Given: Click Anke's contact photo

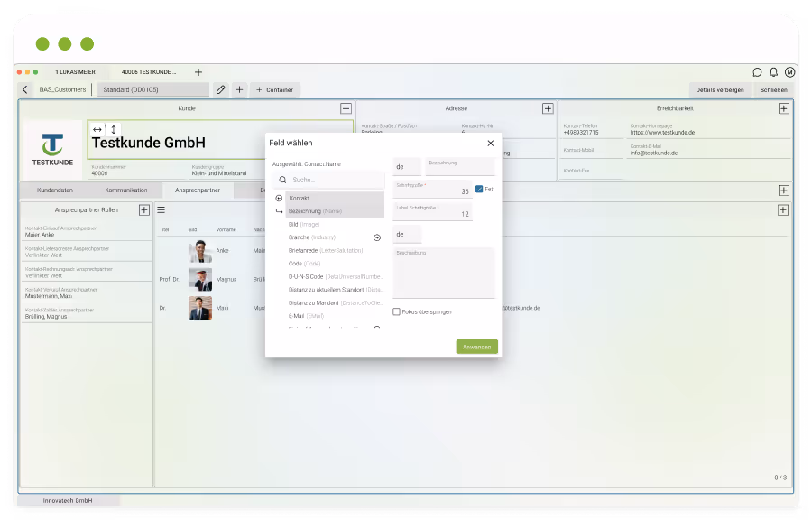Looking at the screenshot, I should pos(200,251).
